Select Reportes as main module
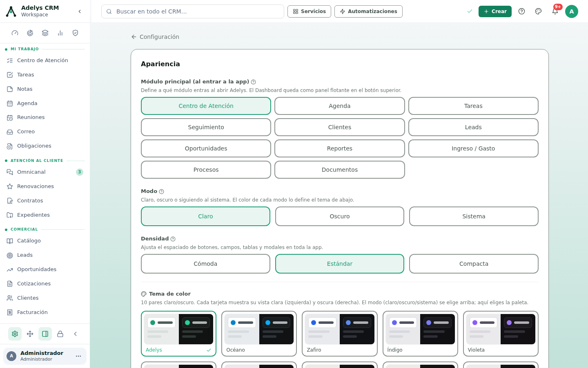588x368 pixels. pyautogui.click(x=340, y=148)
